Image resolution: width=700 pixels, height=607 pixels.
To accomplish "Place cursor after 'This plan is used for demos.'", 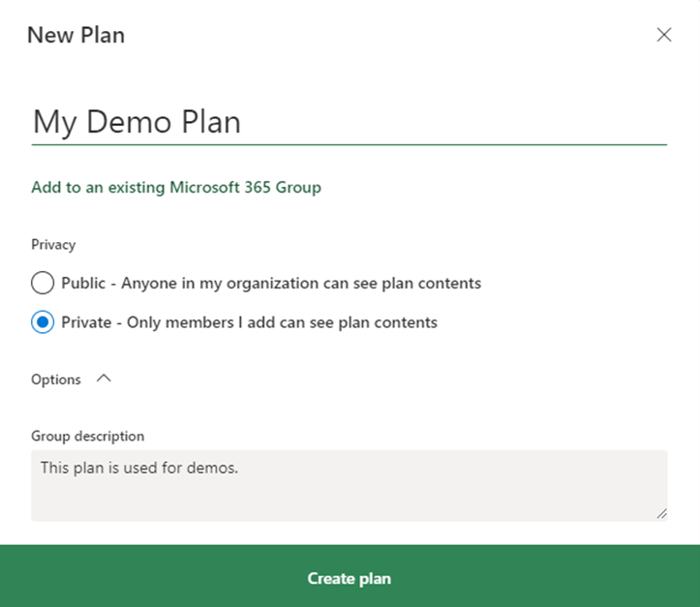I will click(x=240, y=468).
